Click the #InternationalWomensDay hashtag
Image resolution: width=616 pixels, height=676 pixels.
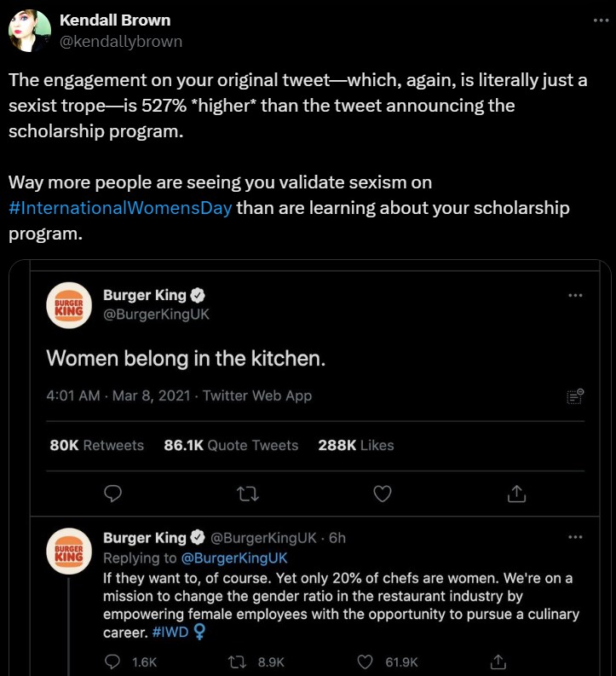pos(120,209)
